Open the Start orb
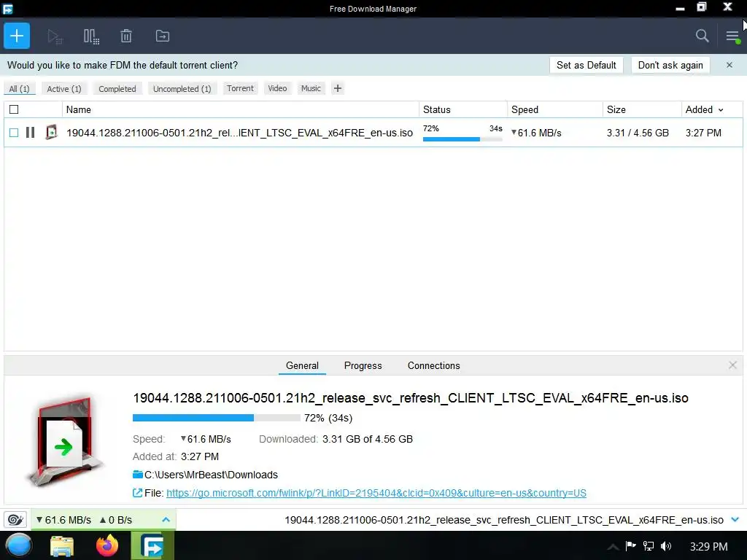Viewport: 747px width, 560px height. (19, 545)
